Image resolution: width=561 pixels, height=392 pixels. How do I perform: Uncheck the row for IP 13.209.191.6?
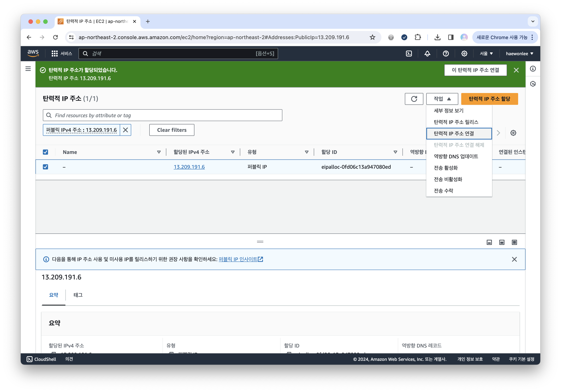tap(46, 167)
